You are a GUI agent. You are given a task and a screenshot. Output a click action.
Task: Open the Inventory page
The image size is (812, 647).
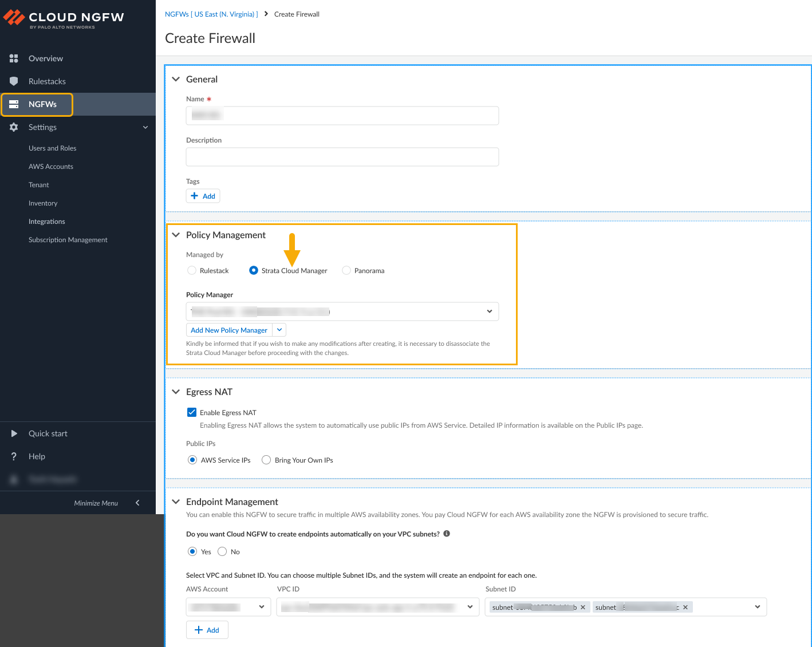[x=43, y=203]
